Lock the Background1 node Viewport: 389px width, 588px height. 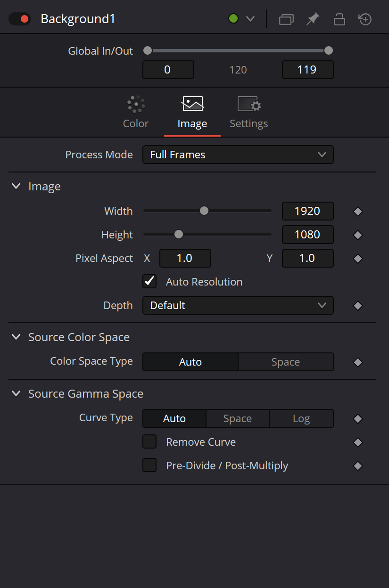[x=339, y=19]
